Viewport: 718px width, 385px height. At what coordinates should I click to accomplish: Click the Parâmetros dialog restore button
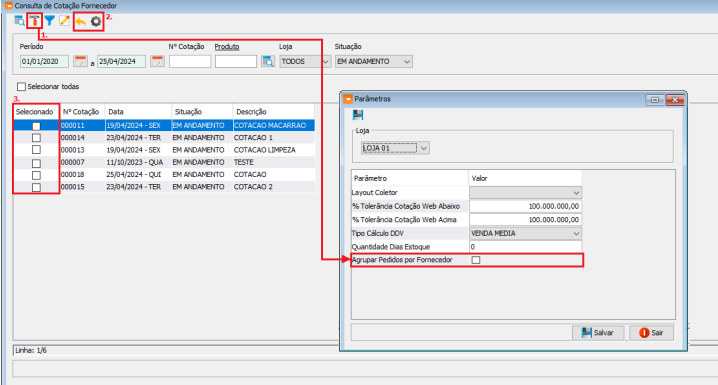(655, 99)
